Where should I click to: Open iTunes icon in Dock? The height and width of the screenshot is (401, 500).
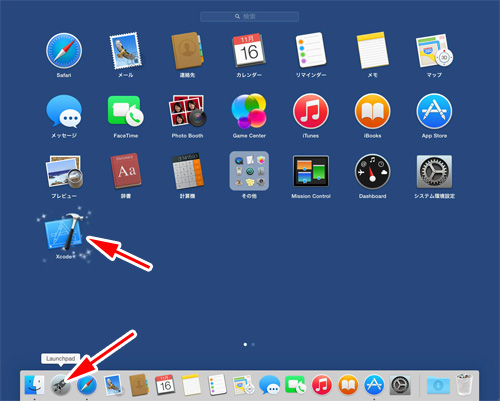[322, 385]
